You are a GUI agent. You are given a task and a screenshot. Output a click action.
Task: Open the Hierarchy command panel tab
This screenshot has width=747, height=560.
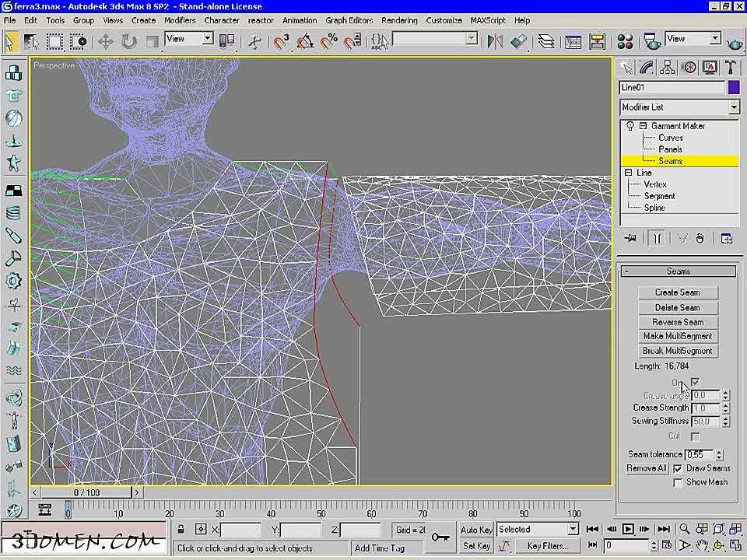point(667,68)
